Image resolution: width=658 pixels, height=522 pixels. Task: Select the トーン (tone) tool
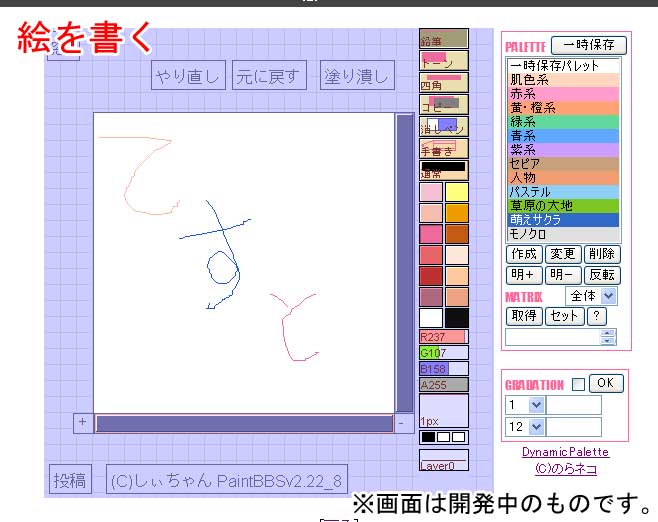[x=443, y=60]
